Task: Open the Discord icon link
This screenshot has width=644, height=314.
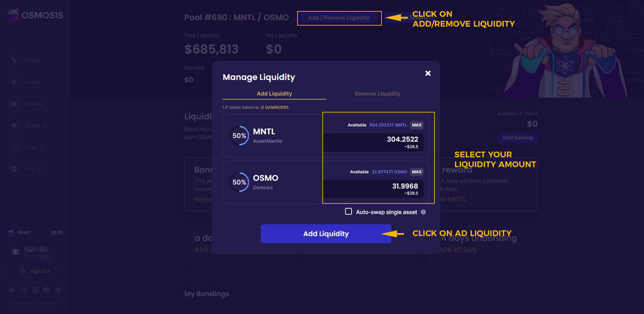Action: [47, 290]
